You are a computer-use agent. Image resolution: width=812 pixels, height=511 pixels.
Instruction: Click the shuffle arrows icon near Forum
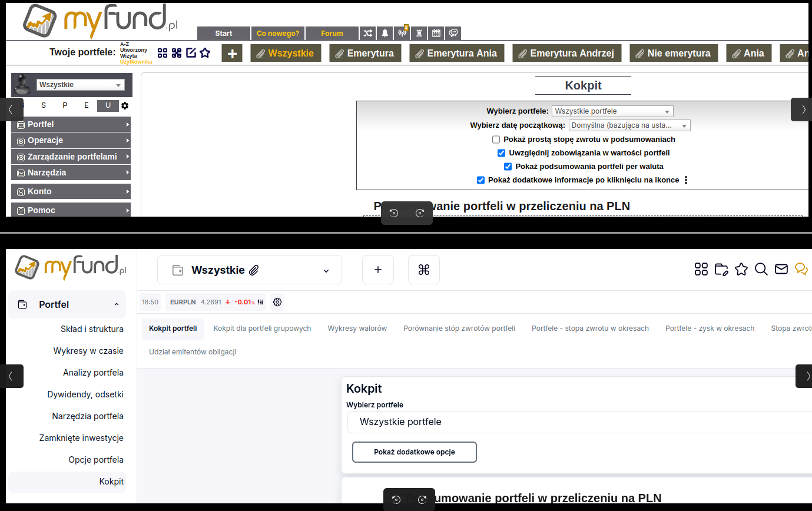point(368,34)
